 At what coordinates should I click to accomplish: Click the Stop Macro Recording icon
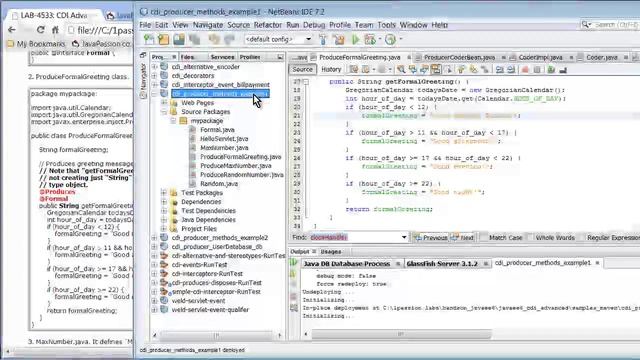(537, 70)
